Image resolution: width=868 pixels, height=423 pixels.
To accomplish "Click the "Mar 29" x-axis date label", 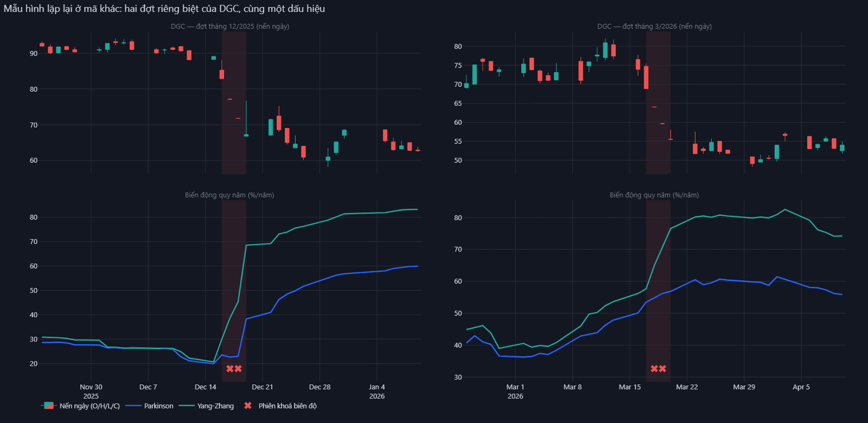I will (x=744, y=387).
